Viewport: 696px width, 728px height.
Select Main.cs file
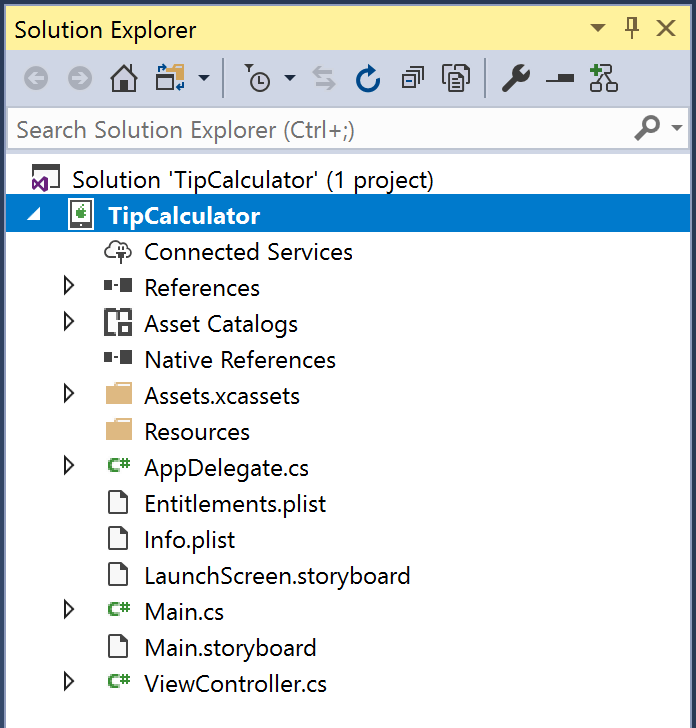click(x=184, y=612)
